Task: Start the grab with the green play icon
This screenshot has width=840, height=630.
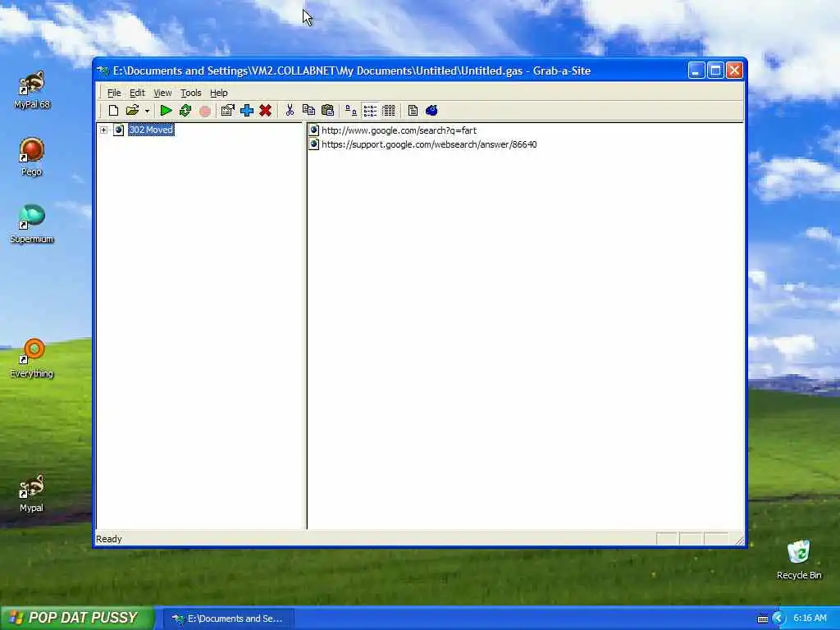Action: click(166, 111)
